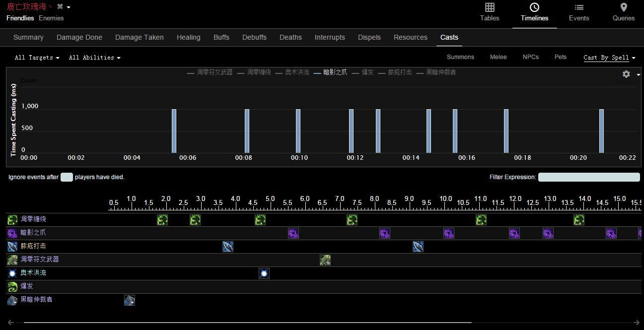Screen dimensions: 644x330
Task: Switch to the Damage Done tab
Action: point(79,37)
